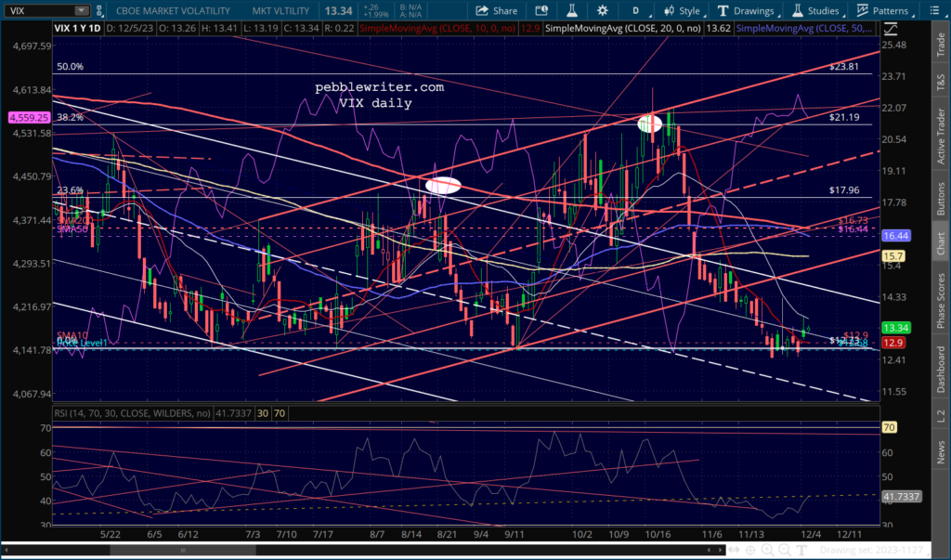Screen dimensions: 951x560
Task: Click the text T tool icon at bottom
Action: [x=801, y=551]
